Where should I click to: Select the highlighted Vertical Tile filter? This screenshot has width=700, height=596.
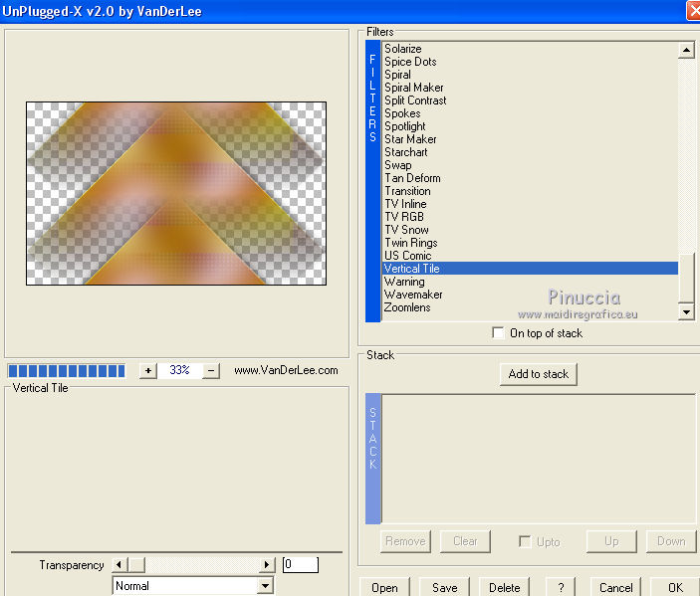tap(531, 268)
